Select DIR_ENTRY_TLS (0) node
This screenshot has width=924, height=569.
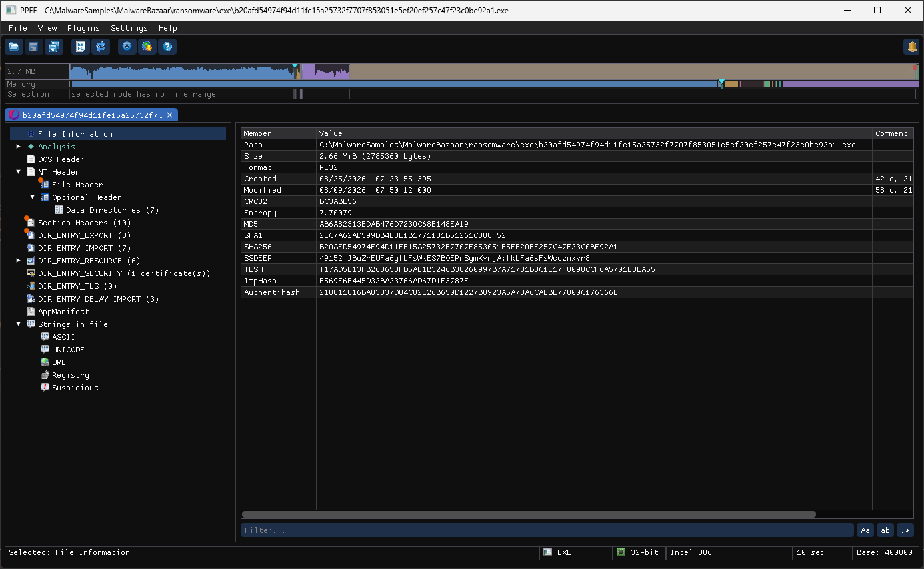click(77, 286)
